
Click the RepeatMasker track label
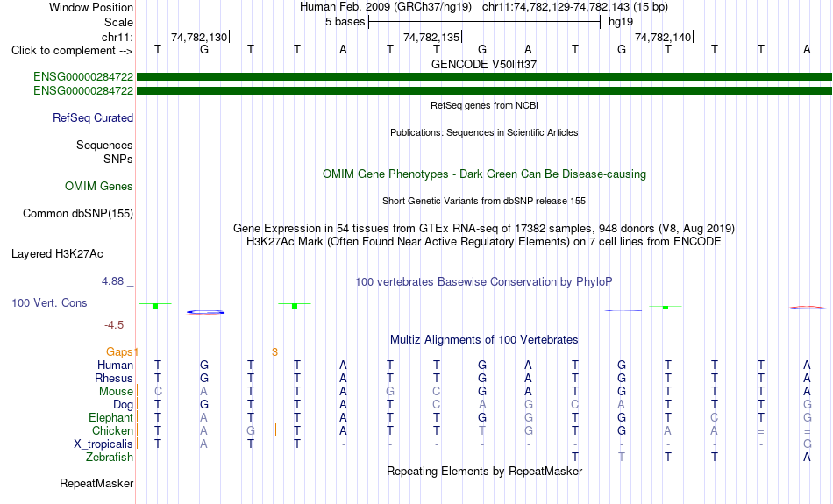(x=96, y=483)
